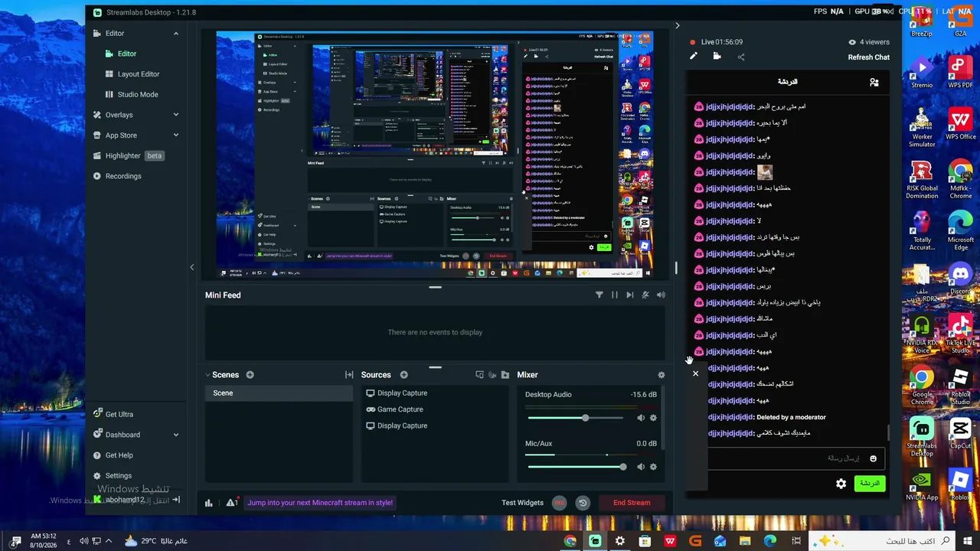
Task: Share the stream via share icon
Action: point(740,57)
